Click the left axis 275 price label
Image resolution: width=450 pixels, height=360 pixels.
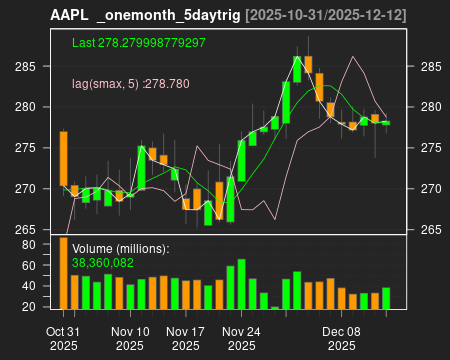tap(25, 148)
